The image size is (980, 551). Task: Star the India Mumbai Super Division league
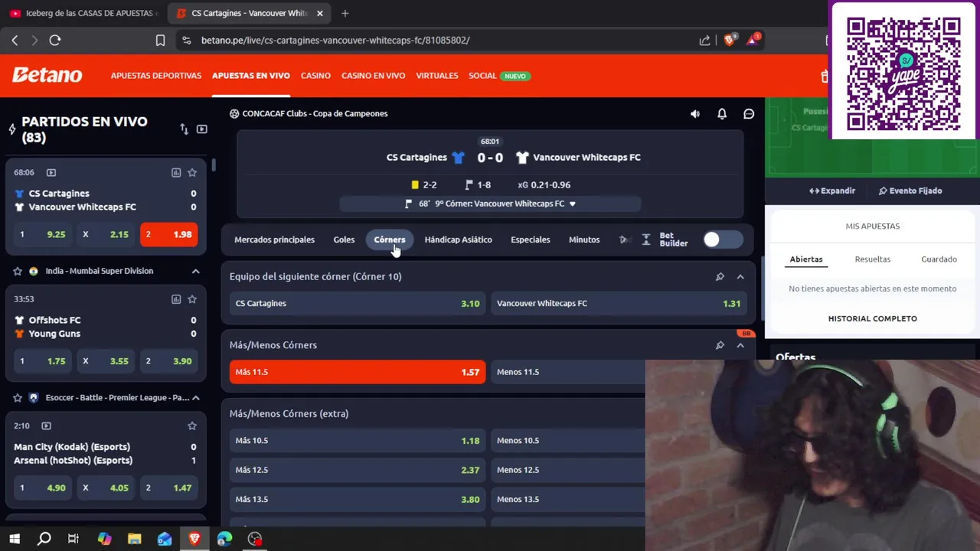[x=18, y=271]
